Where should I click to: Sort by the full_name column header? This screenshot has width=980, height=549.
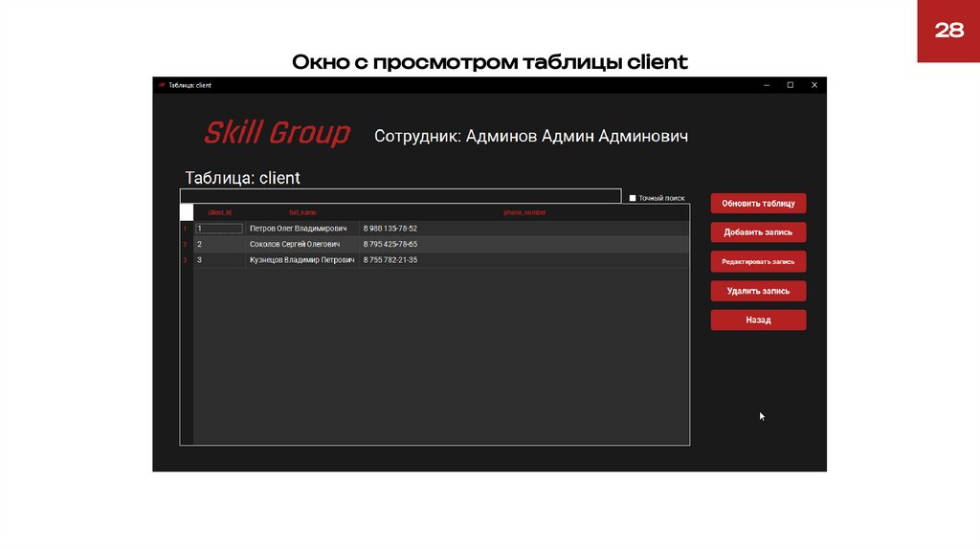[302, 212]
